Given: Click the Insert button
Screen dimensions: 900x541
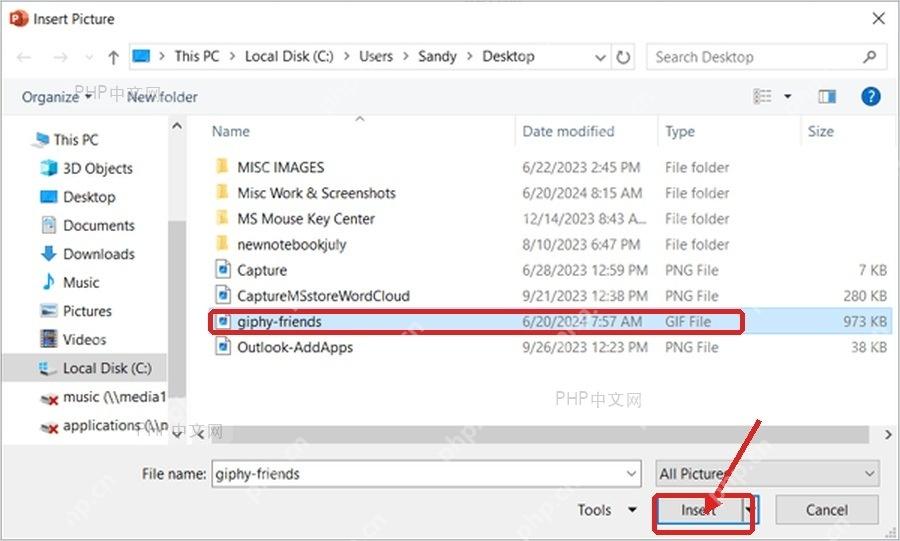Looking at the screenshot, I should pos(699,510).
